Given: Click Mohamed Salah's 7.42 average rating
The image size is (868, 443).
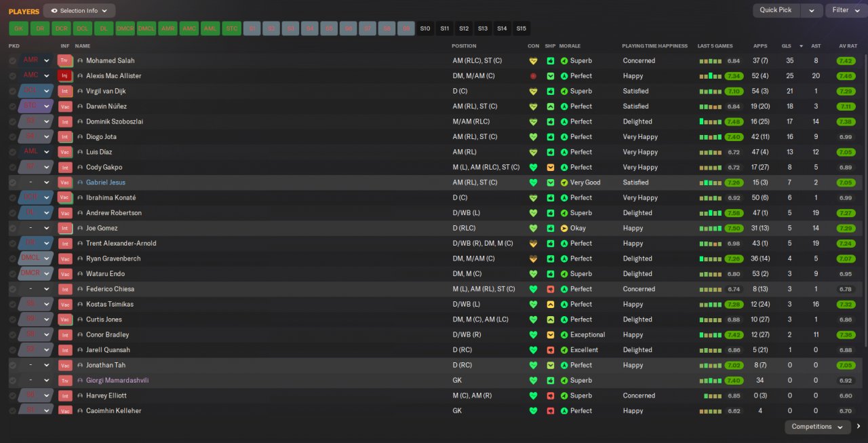Looking at the screenshot, I should (846, 60).
